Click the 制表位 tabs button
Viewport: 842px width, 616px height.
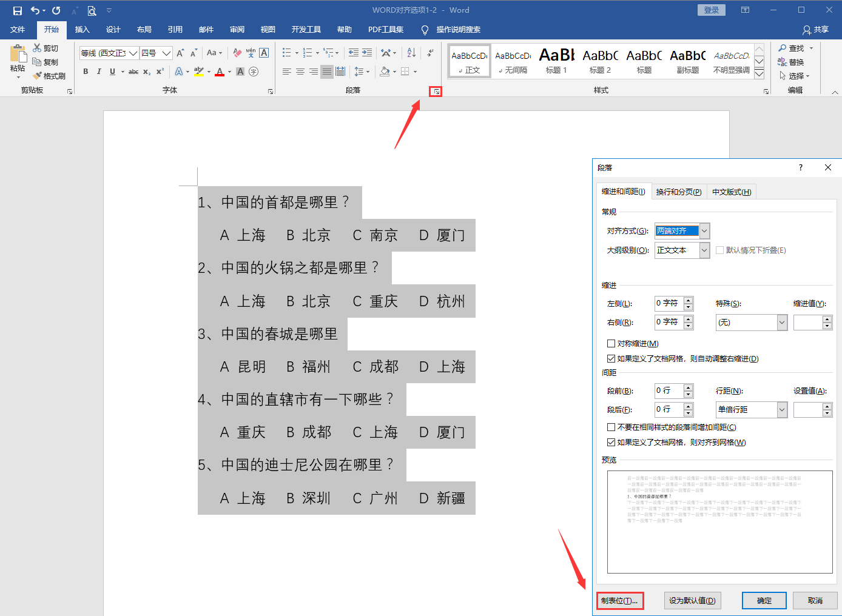tap(619, 601)
